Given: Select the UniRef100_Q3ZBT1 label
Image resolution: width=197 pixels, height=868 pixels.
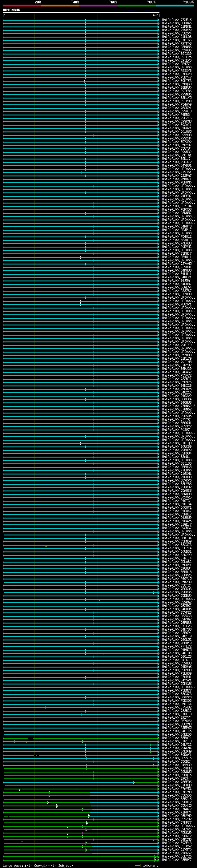Looking at the screenshot, I should pyautogui.click(x=177, y=379).
